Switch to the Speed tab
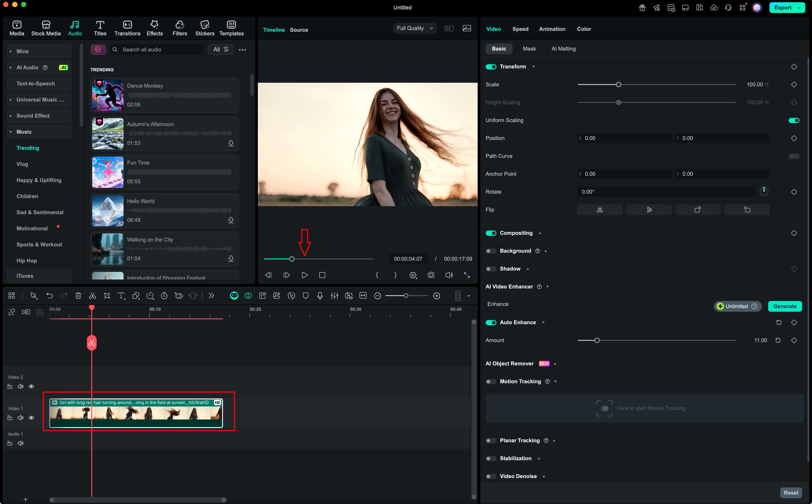Screen dimensions: 812x504 [x=520, y=29]
